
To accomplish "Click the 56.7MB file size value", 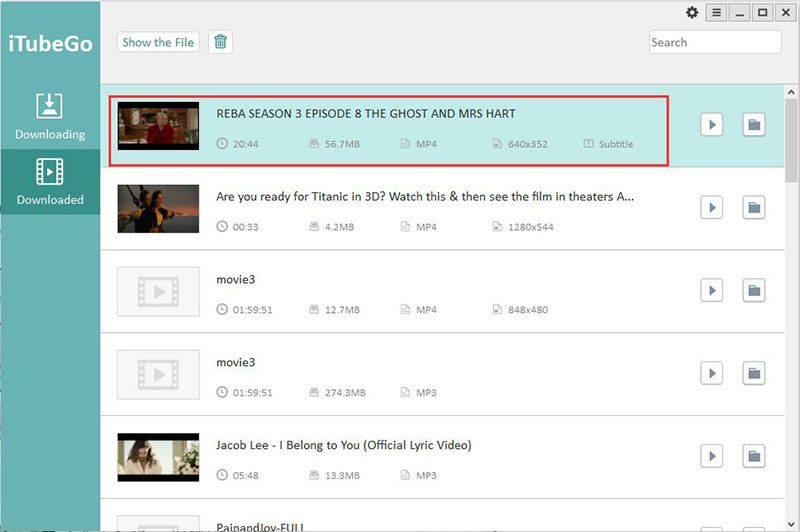I will (342, 144).
